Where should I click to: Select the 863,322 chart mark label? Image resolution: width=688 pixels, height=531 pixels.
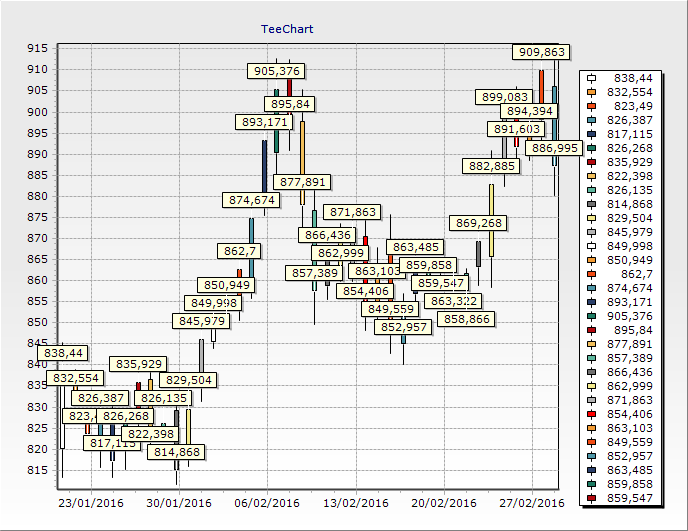pos(453,301)
